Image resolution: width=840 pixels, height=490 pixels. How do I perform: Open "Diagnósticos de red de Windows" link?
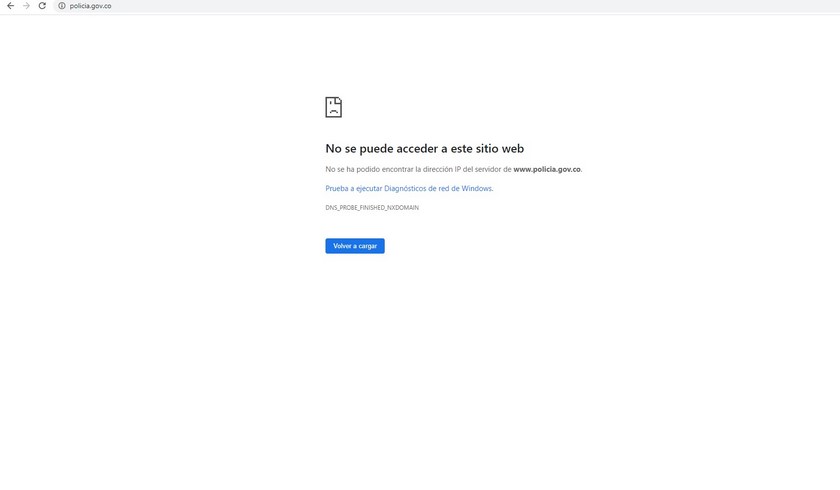click(x=438, y=188)
